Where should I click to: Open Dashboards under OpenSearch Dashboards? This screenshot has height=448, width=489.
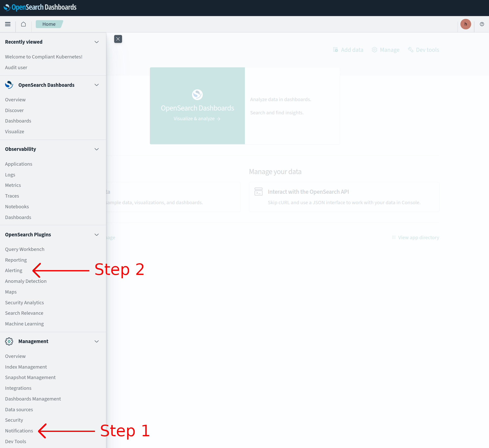18,121
